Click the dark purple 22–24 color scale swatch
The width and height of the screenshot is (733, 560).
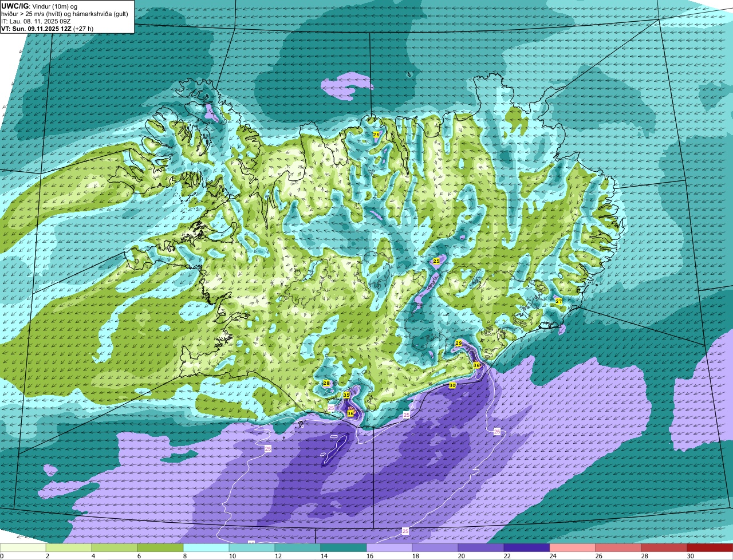pos(527,547)
